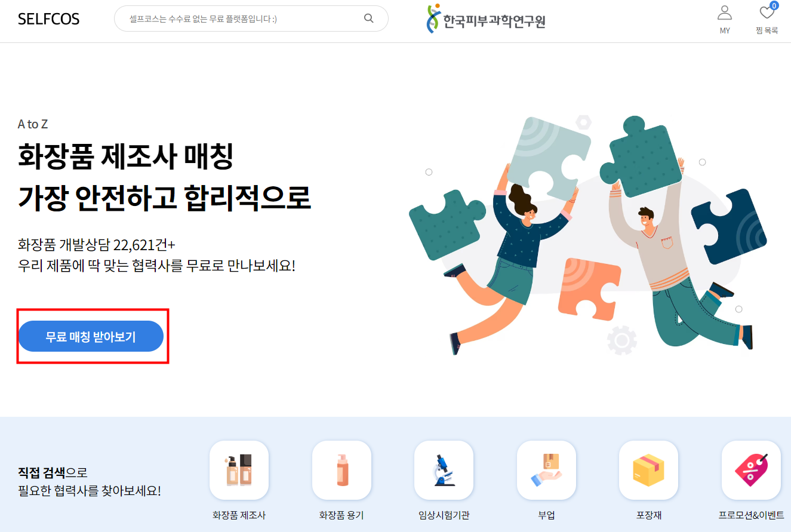This screenshot has height=532, width=791.
Task: Open the 찜 목록 heart icon
Action: click(x=767, y=13)
